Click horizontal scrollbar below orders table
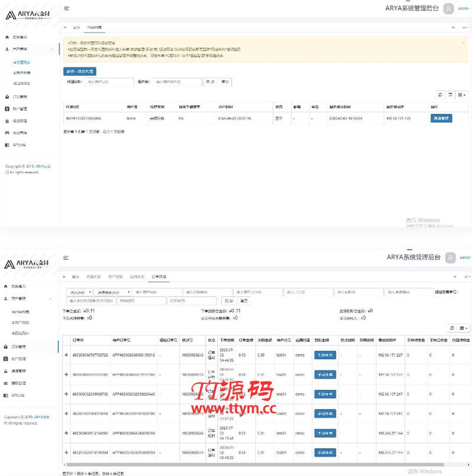Screen dimensions: 472x476 tap(255, 464)
